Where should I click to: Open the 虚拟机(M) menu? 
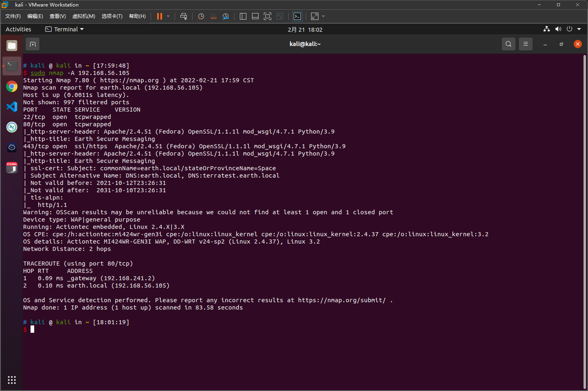pyautogui.click(x=83, y=16)
